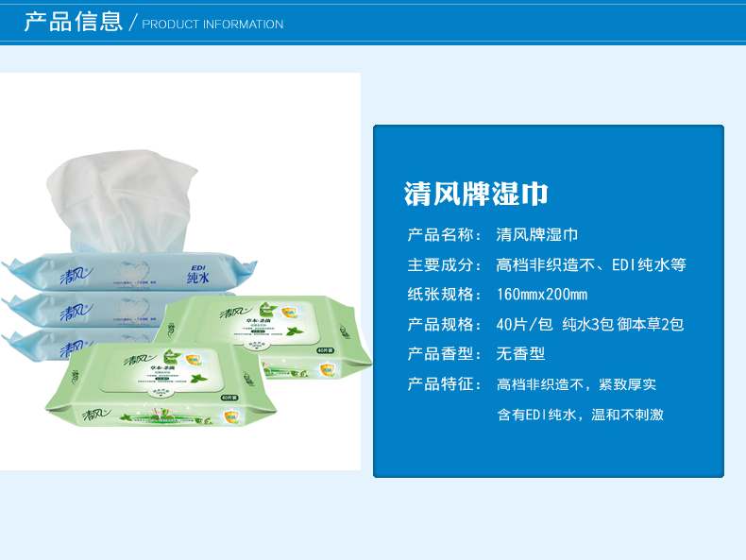This screenshot has width=746, height=560.
Task: Select the 160mmx200mm size value
Action: (x=542, y=295)
